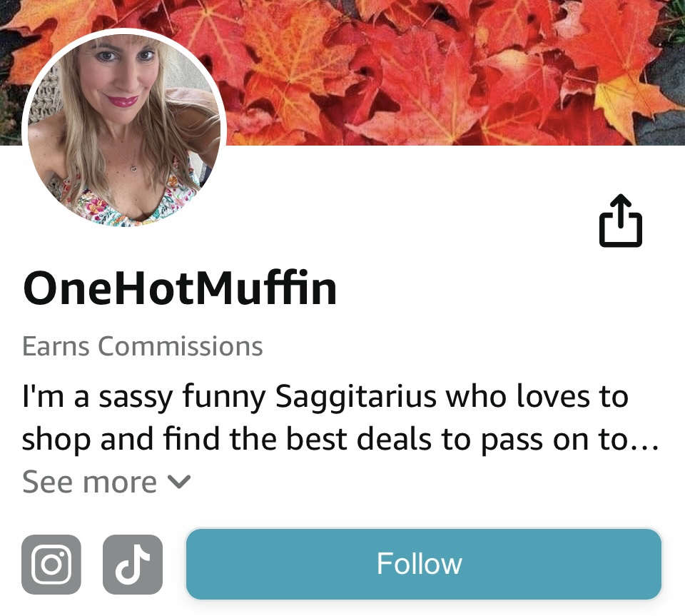Image resolution: width=685 pixels, height=616 pixels.
Task: Open the TikTok social link icon
Action: tap(133, 564)
